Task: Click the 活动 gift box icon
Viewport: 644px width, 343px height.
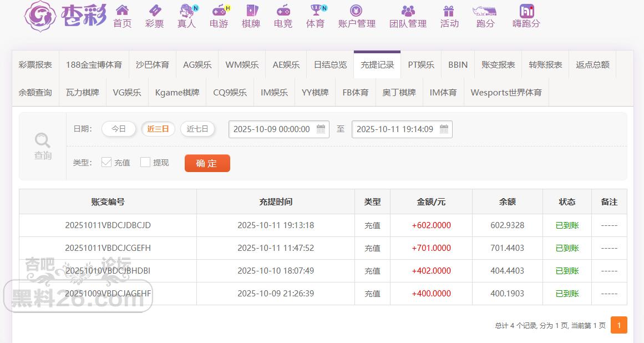Action: (x=449, y=11)
